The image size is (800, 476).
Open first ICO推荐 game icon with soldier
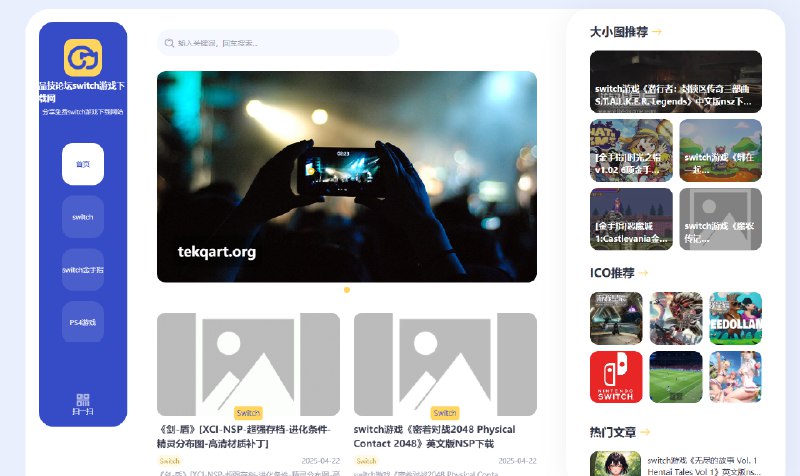616,318
